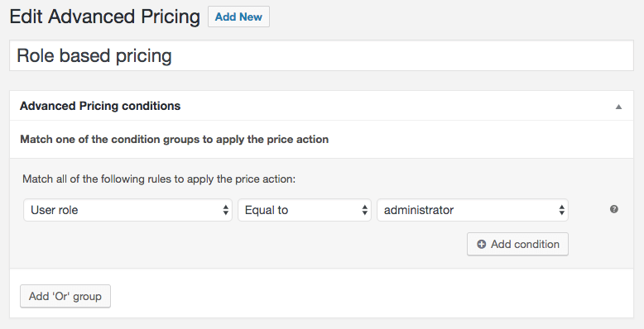Open the administrator value dropdown
This screenshot has width=644, height=329.
coord(473,210)
